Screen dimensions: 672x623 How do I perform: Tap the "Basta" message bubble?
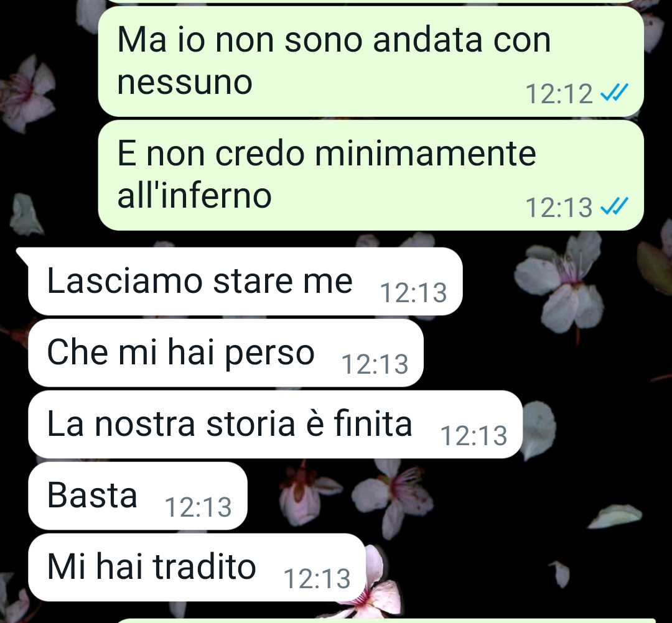[138, 496]
